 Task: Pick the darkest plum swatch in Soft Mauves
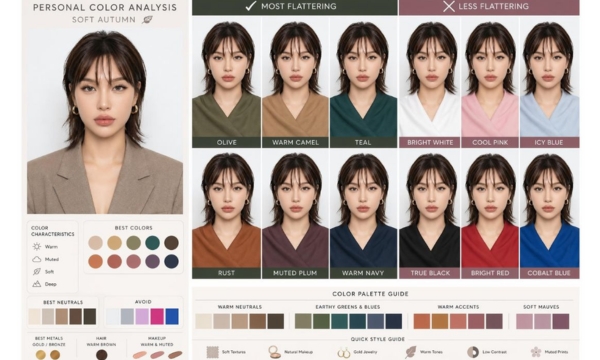click(x=561, y=321)
